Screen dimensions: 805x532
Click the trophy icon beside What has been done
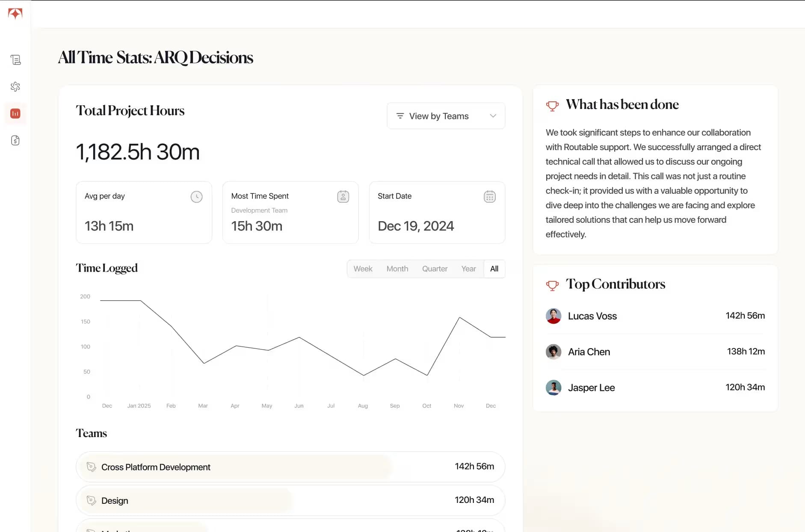tap(552, 106)
